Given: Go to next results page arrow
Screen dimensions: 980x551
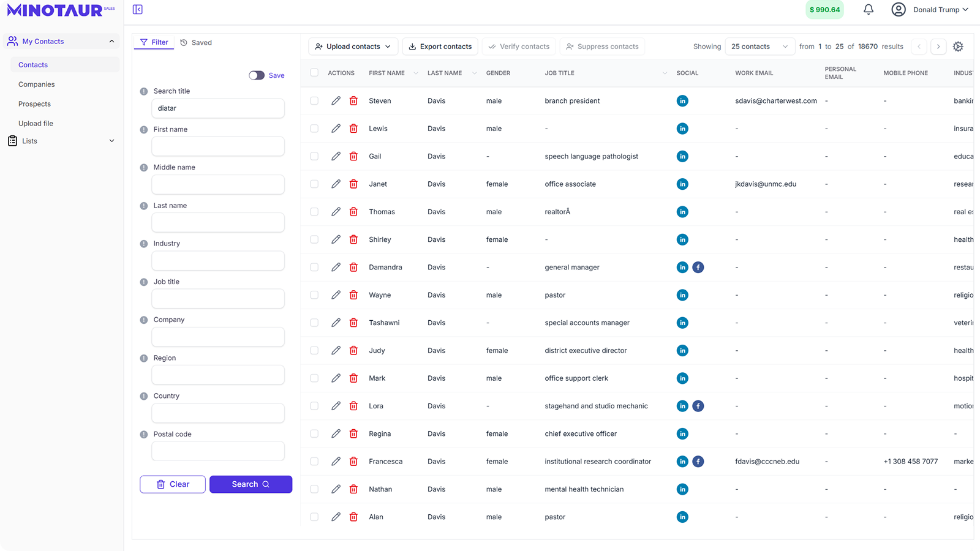Looking at the screenshot, I should (x=938, y=47).
